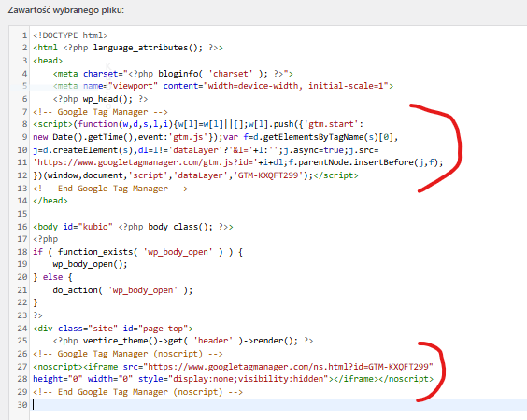Click the vertice_theme header render line
The width and height of the screenshot is (527, 420).
point(183,341)
